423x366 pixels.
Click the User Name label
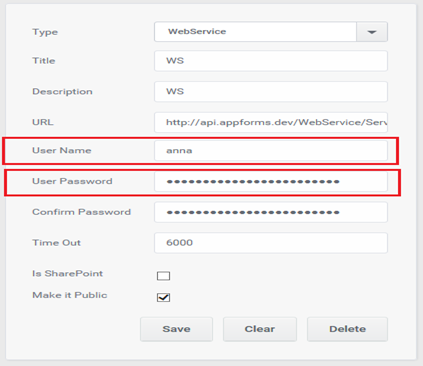point(62,151)
